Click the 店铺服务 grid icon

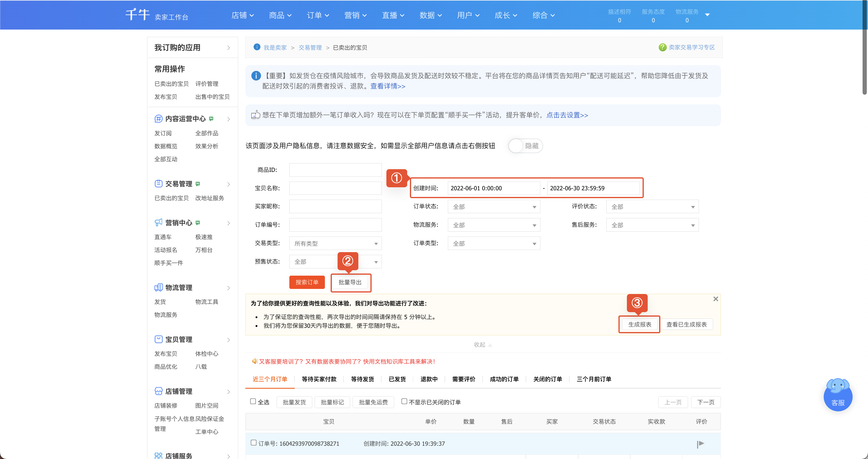[x=158, y=456]
